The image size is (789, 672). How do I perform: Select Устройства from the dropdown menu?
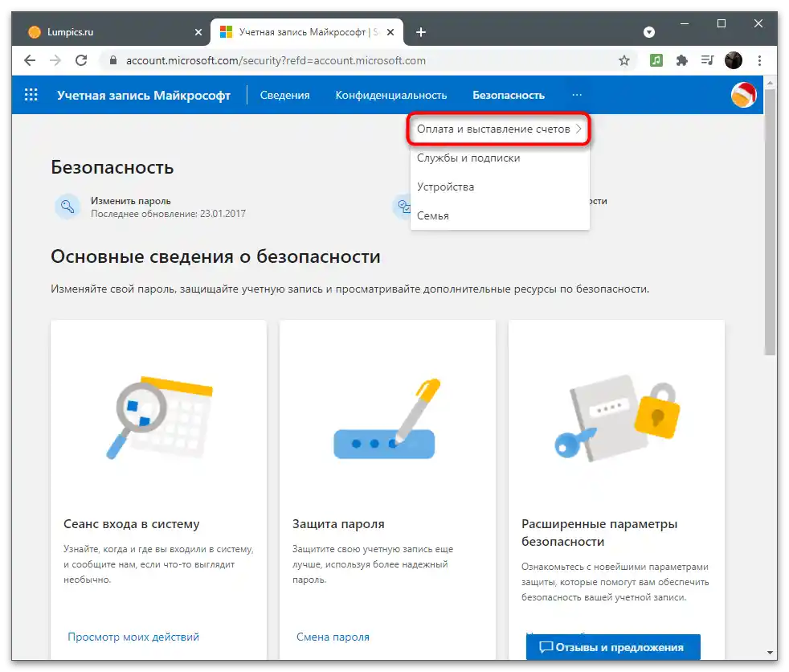click(x=445, y=186)
